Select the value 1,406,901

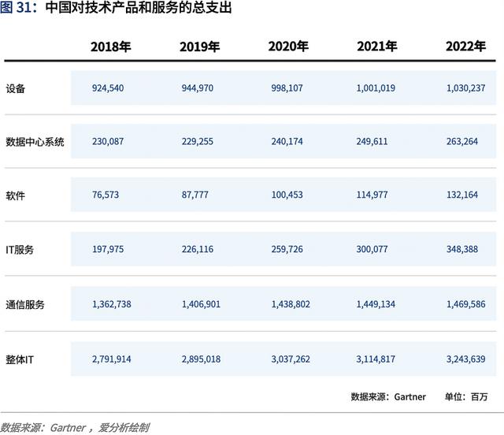202,304
